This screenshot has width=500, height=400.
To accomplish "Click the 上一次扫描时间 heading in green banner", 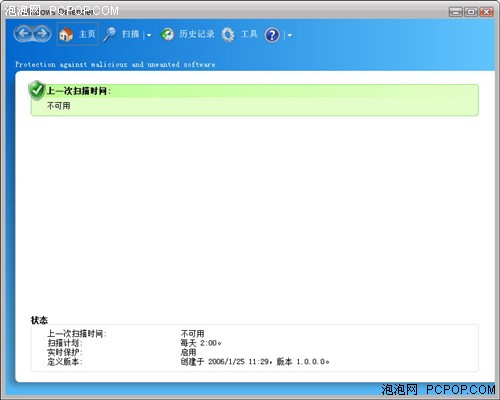I will pyautogui.click(x=79, y=91).
